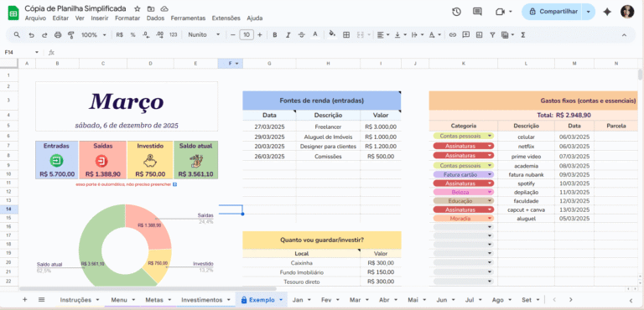Undo the last action
Viewport: 644px width, 310px height.
(x=31, y=35)
